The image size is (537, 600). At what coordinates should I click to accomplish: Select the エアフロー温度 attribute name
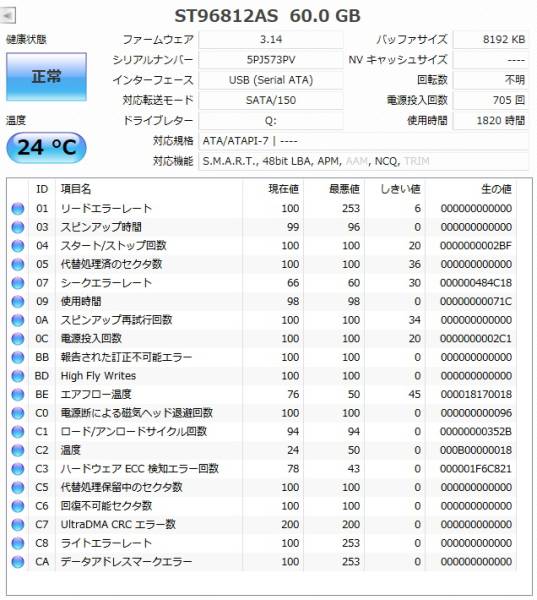(96, 395)
